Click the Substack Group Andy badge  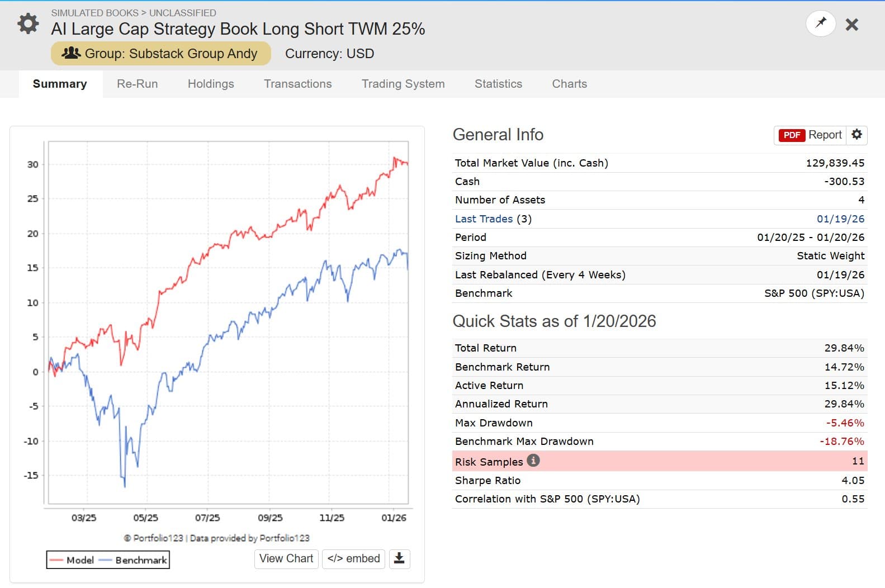pos(160,54)
